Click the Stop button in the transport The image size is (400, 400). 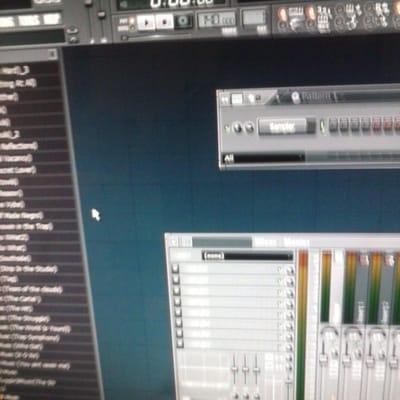[x=164, y=22]
